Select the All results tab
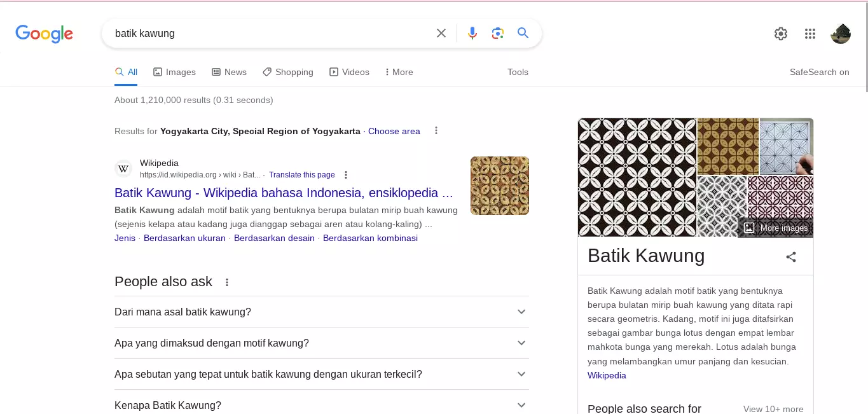Image resolution: width=868 pixels, height=414 pixels. click(126, 72)
